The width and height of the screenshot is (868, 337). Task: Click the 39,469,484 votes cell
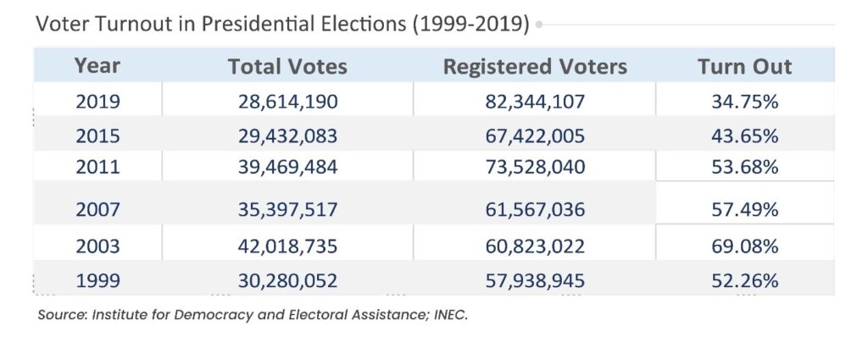click(287, 167)
